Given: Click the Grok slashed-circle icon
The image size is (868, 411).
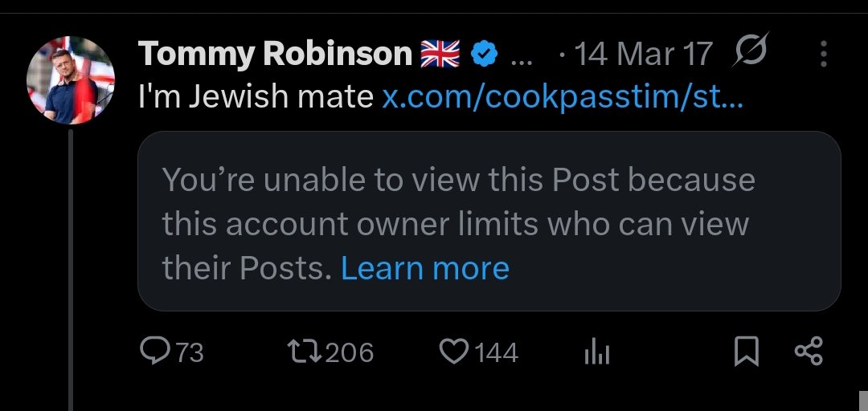Looking at the screenshot, I should coord(751,53).
